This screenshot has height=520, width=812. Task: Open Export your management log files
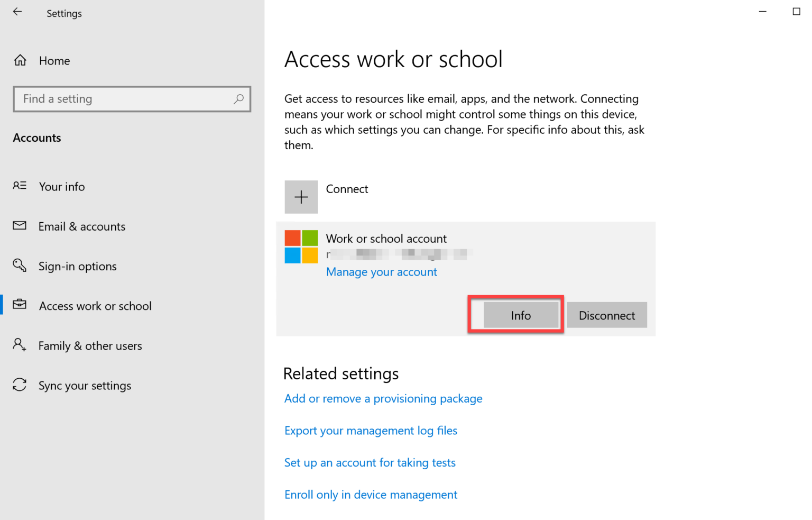[371, 430]
